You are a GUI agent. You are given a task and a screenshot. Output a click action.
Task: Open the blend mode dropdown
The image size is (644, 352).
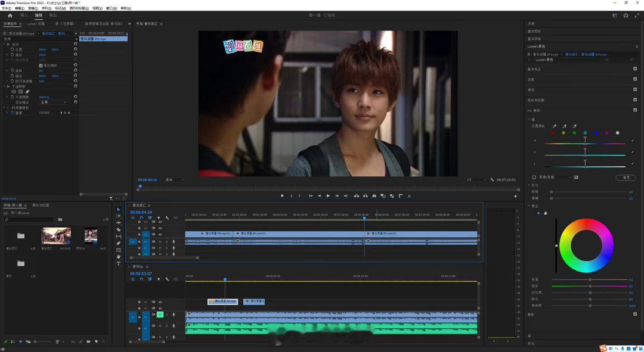53,102
